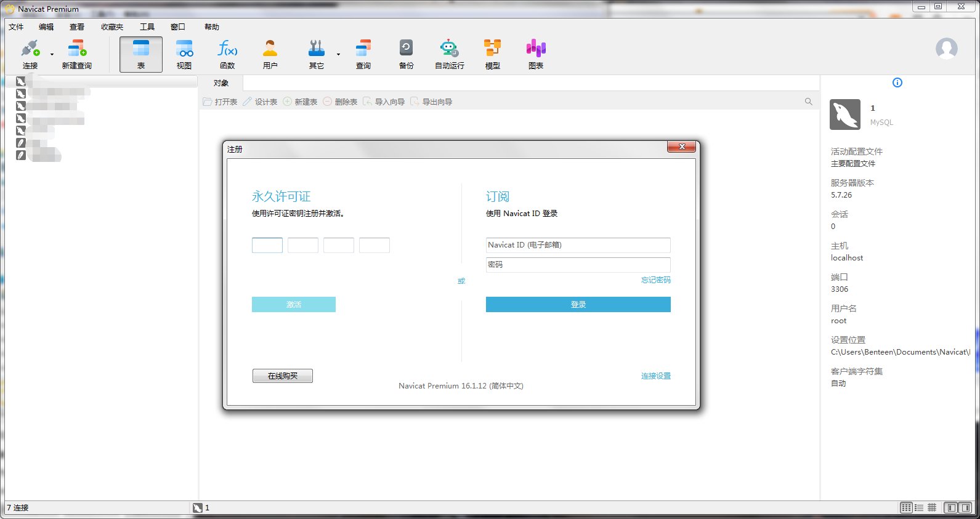Focus the Navicat ID email field
Image resolution: width=980 pixels, height=519 pixels.
(x=578, y=245)
